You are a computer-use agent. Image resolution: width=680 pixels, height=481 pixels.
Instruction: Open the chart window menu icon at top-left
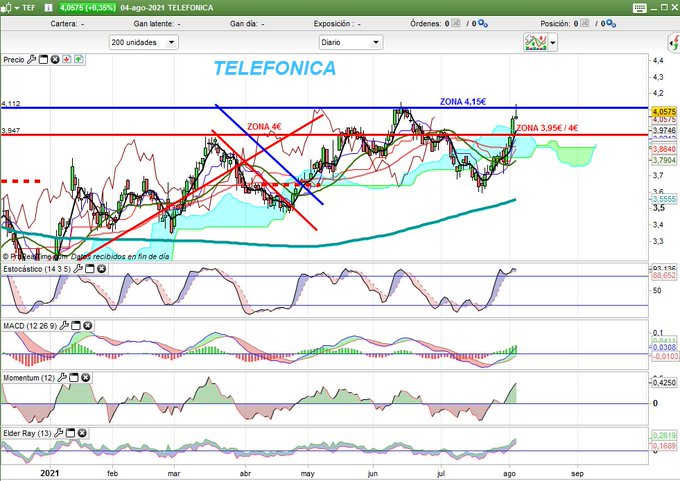pyautogui.click(x=8, y=8)
